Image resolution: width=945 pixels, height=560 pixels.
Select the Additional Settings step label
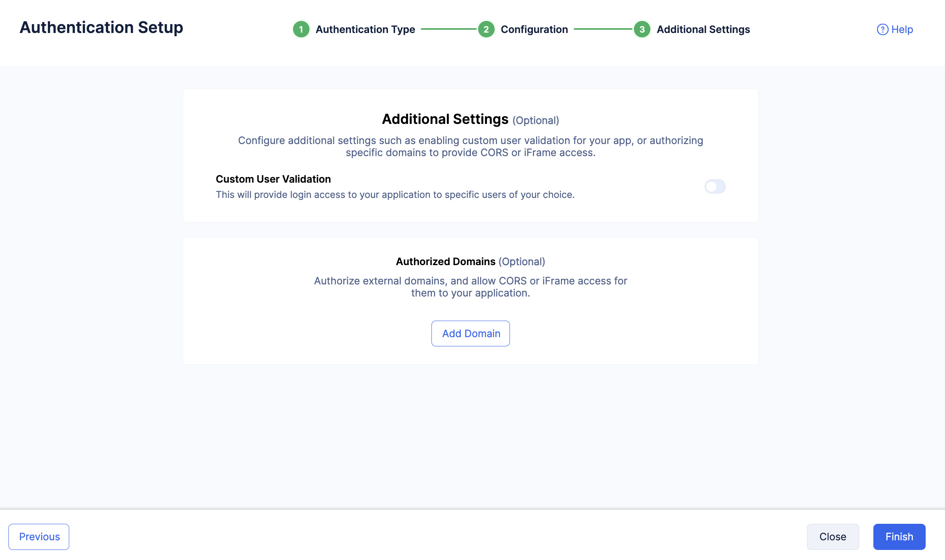(703, 29)
